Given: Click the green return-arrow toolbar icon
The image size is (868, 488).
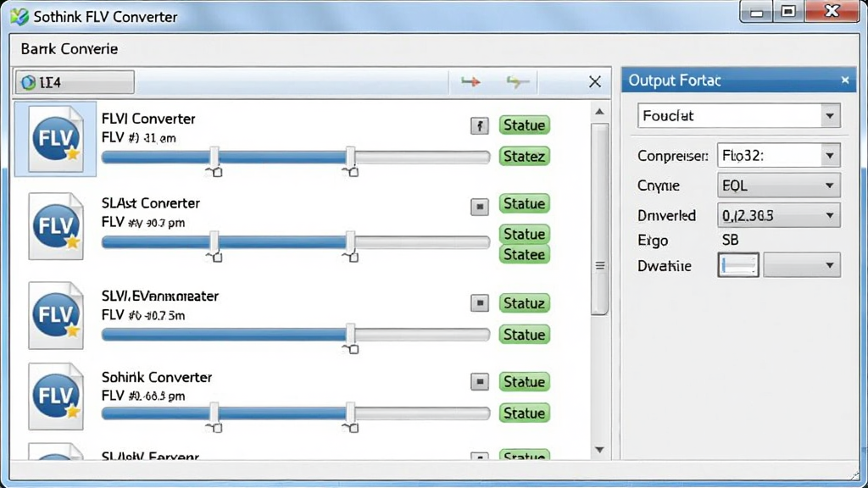Looking at the screenshot, I should pos(517,82).
